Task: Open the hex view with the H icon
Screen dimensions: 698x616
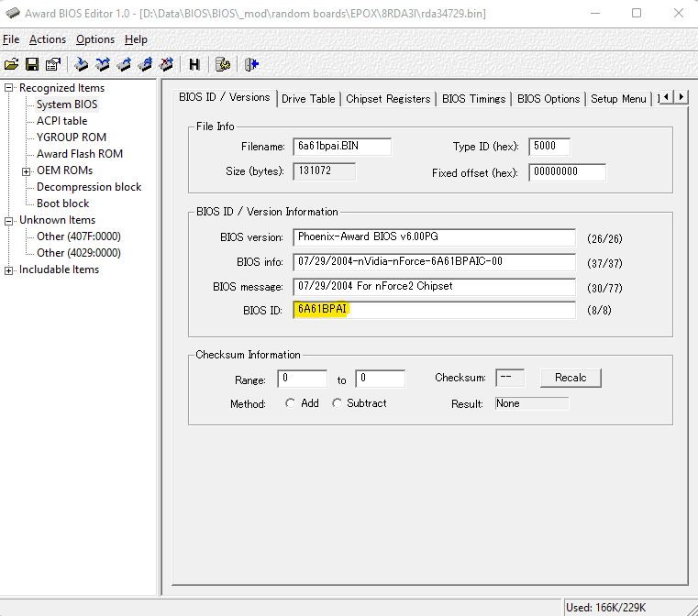Action: click(194, 64)
